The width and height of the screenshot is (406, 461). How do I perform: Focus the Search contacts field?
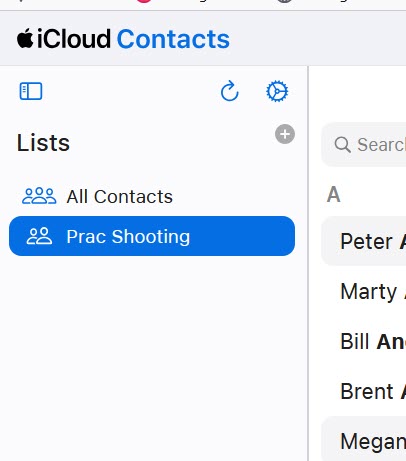pyautogui.click(x=364, y=145)
